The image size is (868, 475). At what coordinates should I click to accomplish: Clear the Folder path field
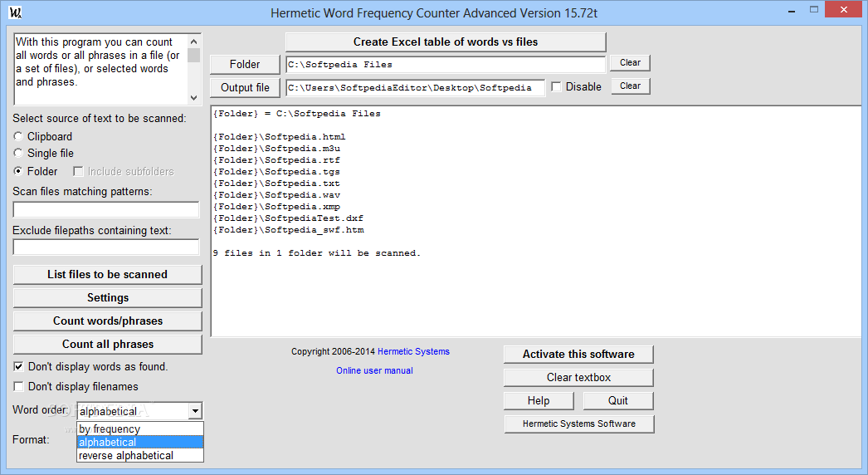[x=630, y=62]
